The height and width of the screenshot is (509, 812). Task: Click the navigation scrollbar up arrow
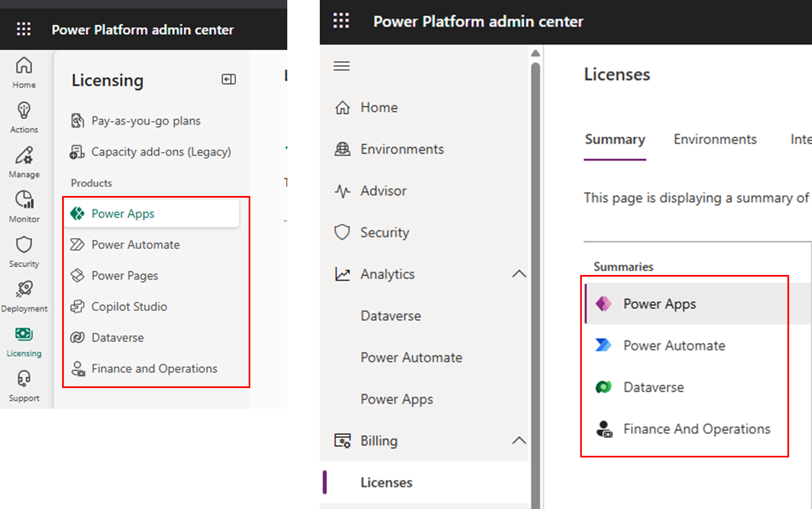tap(535, 53)
